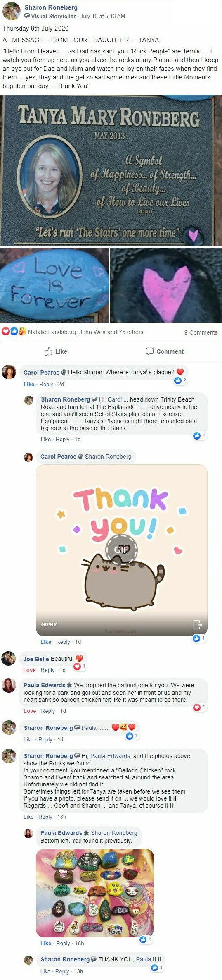Open Sharon Roneberg's profile picture at top
This screenshot has width=222, height=980.
click(11, 11)
